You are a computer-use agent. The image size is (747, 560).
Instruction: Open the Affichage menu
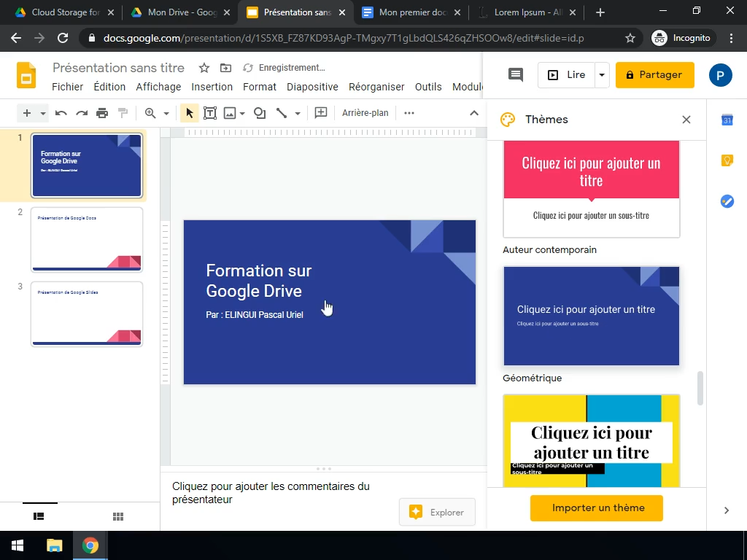(x=158, y=87)
